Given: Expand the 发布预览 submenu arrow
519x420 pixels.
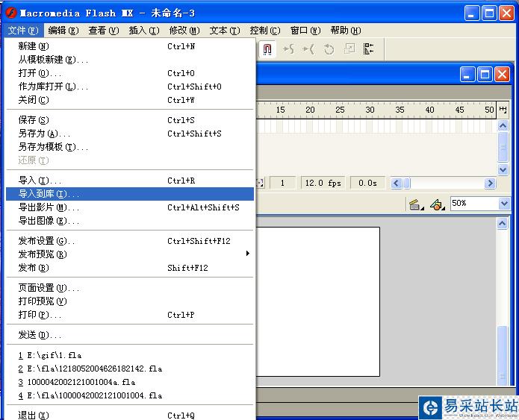Looking at the screenshot, I should coord(248,254).
